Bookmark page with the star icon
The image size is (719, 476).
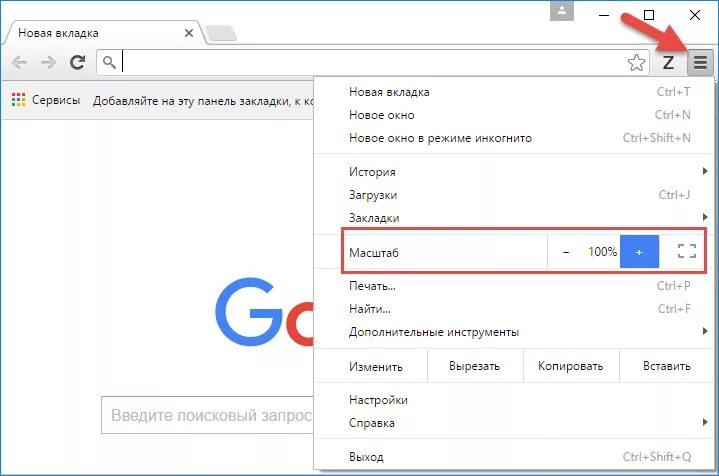(x=636, y=62)
